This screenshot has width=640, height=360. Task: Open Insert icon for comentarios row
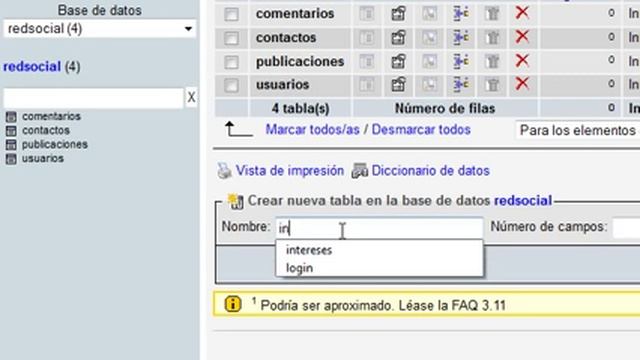coord(461,13)
